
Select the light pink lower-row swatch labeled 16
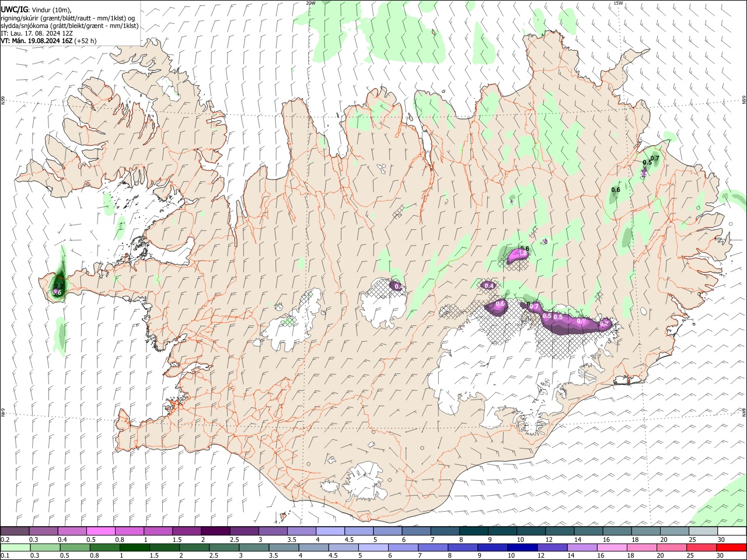[612, 548]
